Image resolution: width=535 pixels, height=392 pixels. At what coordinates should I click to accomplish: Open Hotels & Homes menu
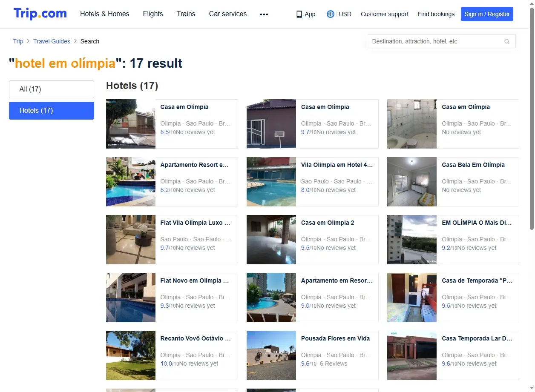click(105, 14)
